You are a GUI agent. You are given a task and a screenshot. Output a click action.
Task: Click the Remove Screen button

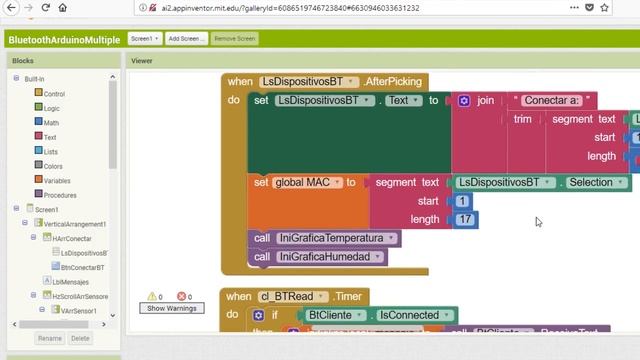[x=234, y=39]
